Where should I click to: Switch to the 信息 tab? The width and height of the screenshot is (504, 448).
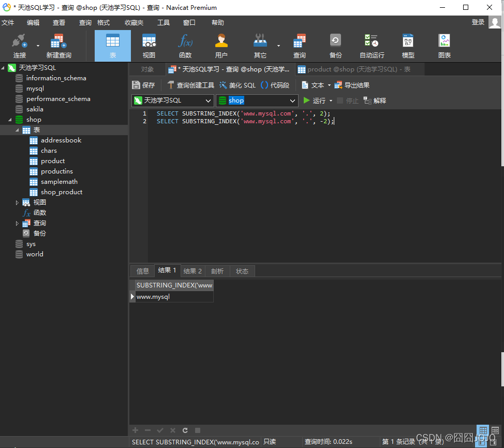click(143, 271)
